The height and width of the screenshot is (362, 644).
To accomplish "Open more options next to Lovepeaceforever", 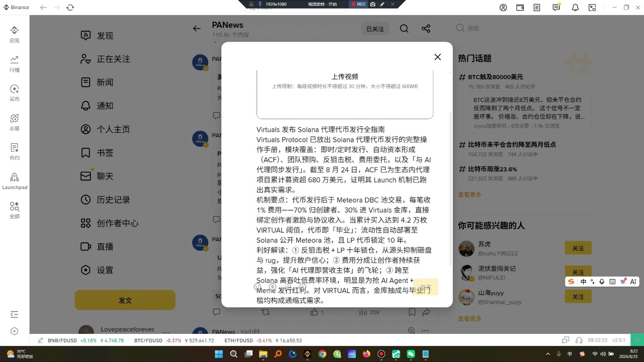I will [x=166, y=332].
